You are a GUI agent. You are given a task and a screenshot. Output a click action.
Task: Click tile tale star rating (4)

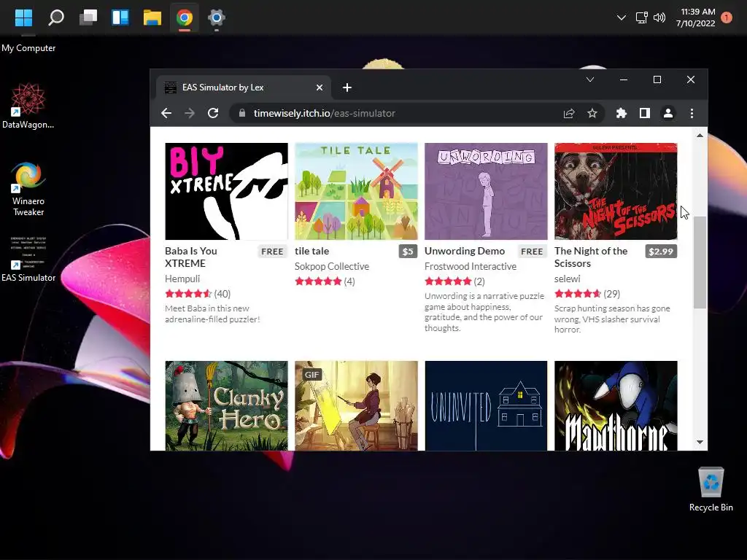325,281
